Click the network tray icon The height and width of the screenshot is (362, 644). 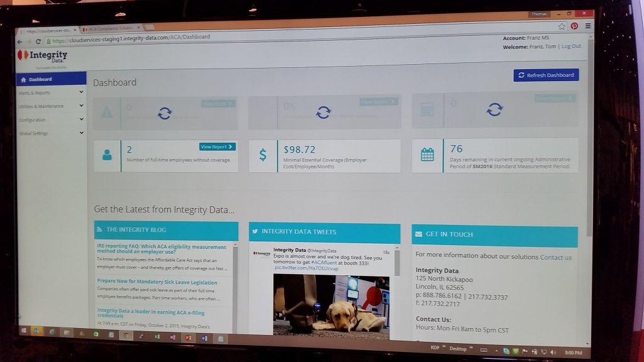coord(543,352)
